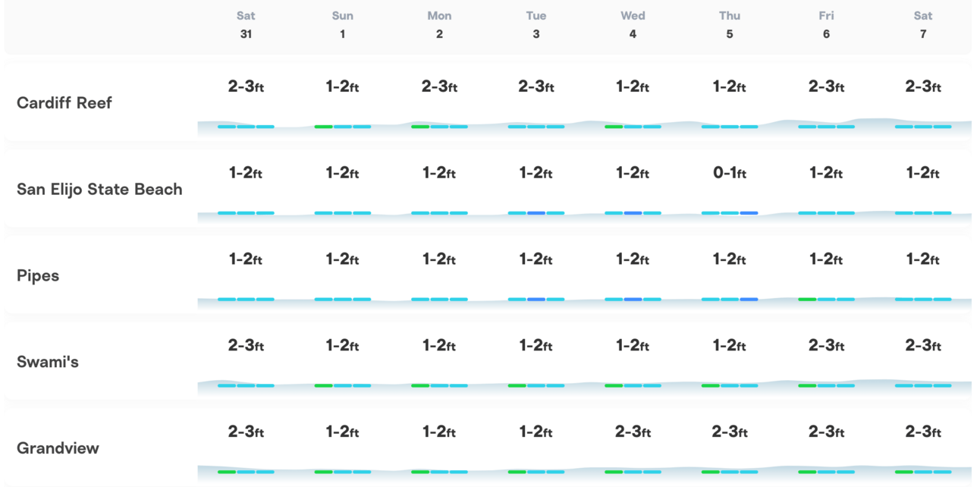Click Pipes Wednesday dark blue rating bar
Screen dimensions: 980x487
(633, 300)
